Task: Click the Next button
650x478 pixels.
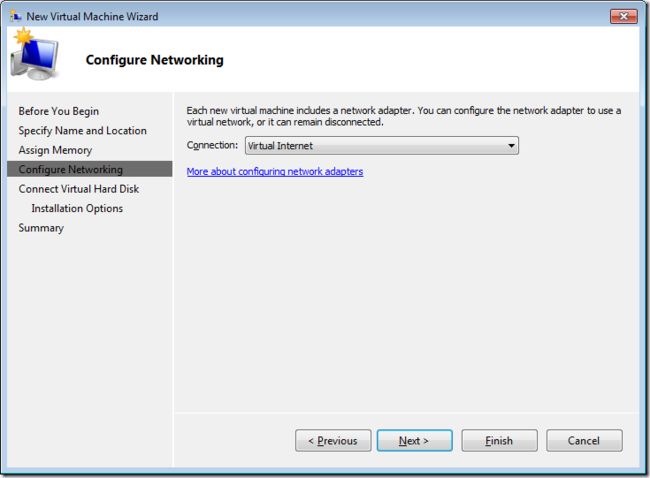Action: (x=414, y=440)
